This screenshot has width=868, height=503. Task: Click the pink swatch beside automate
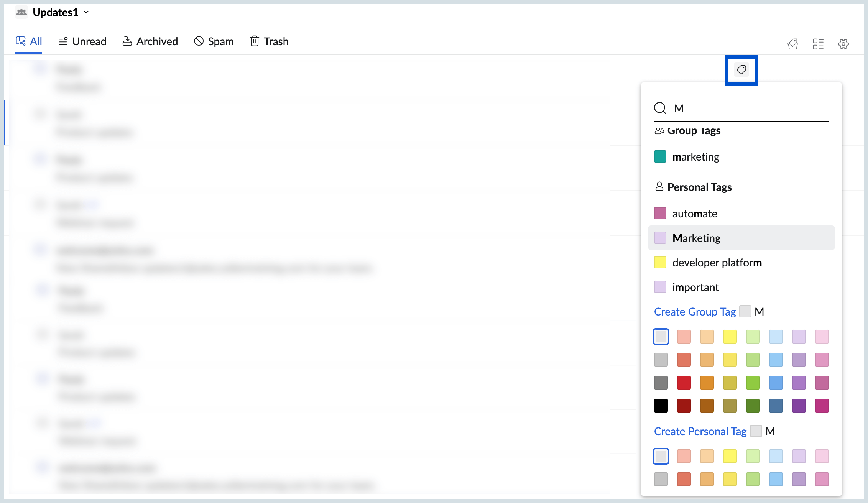coord(660,213)
